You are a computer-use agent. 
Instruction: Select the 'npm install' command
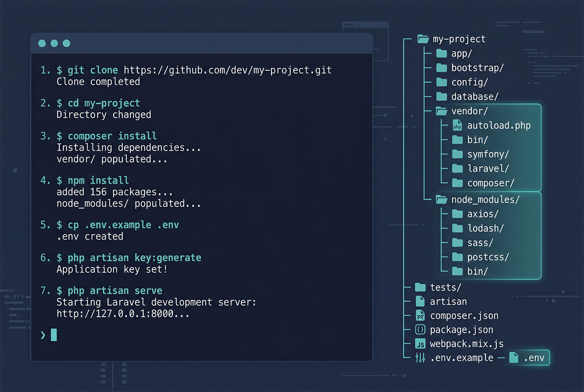click(x=98, y=180)
